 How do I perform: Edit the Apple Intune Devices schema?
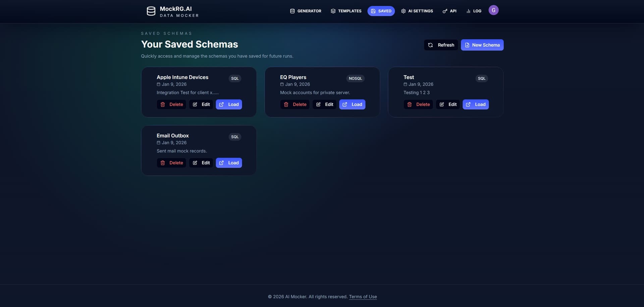[201, 104]
